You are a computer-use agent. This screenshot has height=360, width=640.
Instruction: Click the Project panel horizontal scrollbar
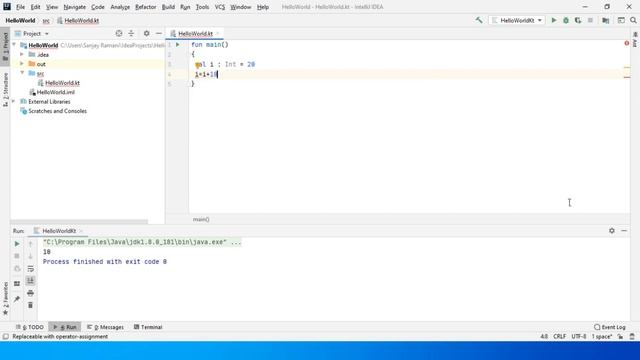tap(79, 222)
